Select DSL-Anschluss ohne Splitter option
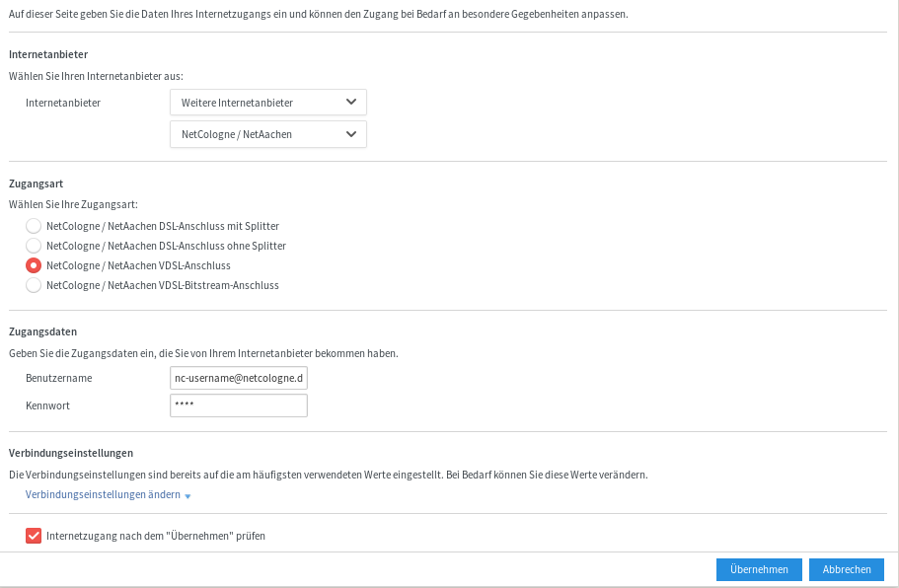The height and width of the screenshot is (588, 899). 34,246
